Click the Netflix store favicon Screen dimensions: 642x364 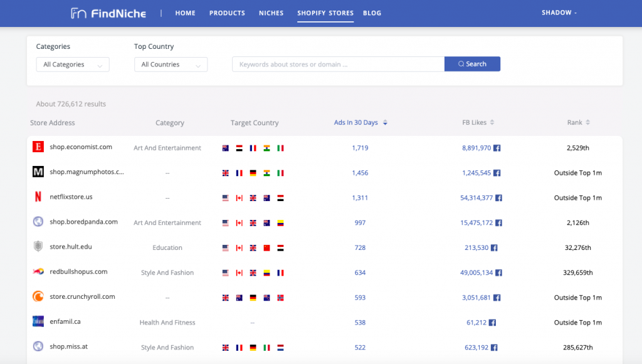[38, 197]
